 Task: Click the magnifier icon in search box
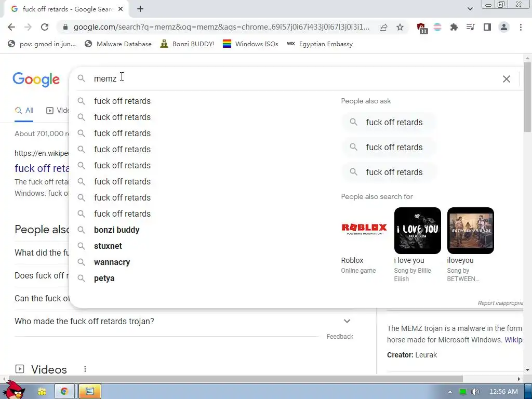coord(81,78)
